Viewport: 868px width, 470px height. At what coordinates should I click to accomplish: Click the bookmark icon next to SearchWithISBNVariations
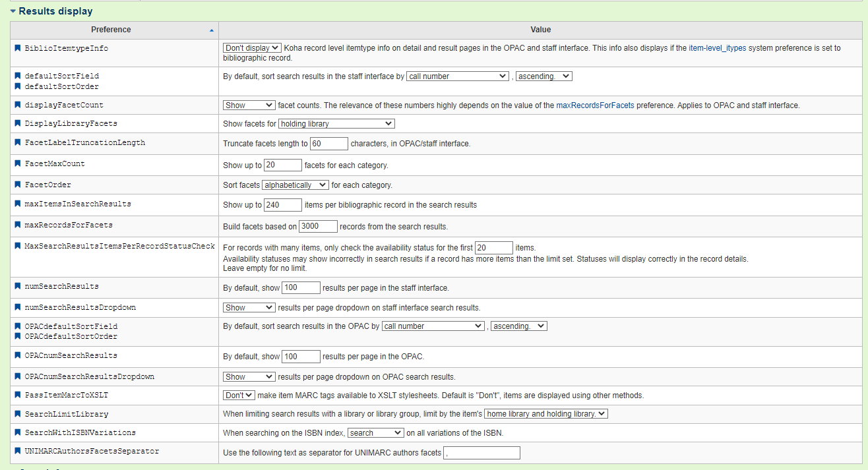(x=18, y=432)
